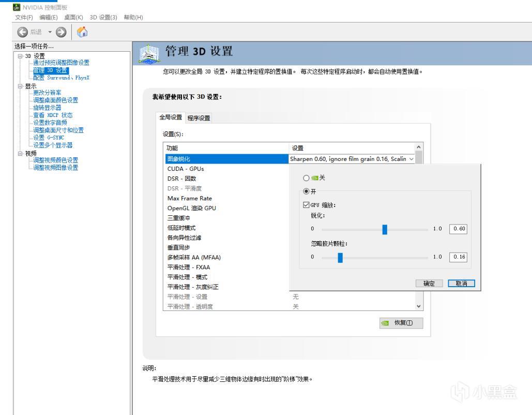The width and height of the screenshot is (532, 415).
Task: Select the 各向异性过滤 row
Action: 226,238
